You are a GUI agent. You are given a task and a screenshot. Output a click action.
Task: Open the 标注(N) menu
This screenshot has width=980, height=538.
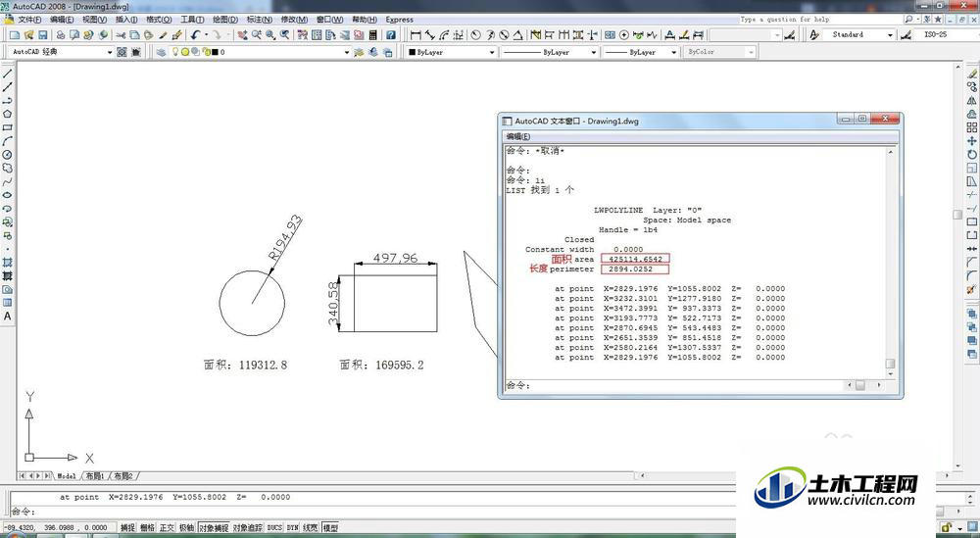click(x=259, y=20)
